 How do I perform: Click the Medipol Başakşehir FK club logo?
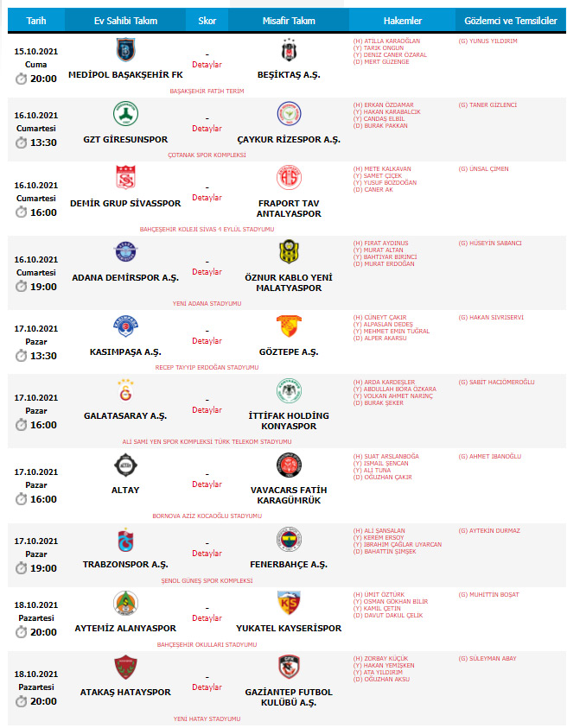coord(125,51)
